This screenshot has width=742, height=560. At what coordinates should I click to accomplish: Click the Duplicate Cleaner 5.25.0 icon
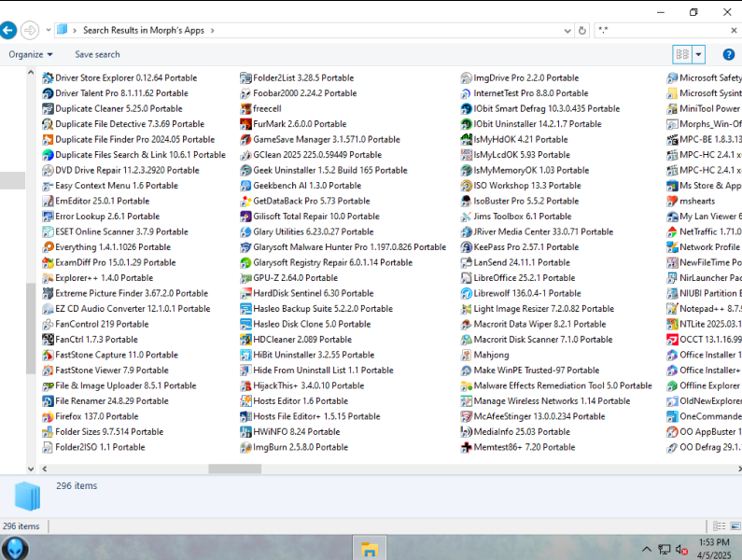click(x=48, y=108)
